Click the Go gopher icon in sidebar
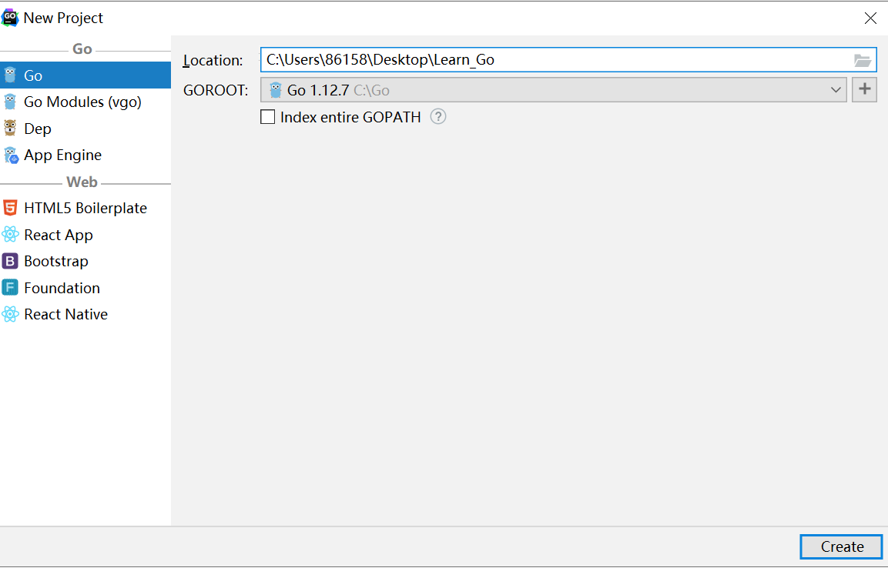The image size is (888, 588). 10,75
